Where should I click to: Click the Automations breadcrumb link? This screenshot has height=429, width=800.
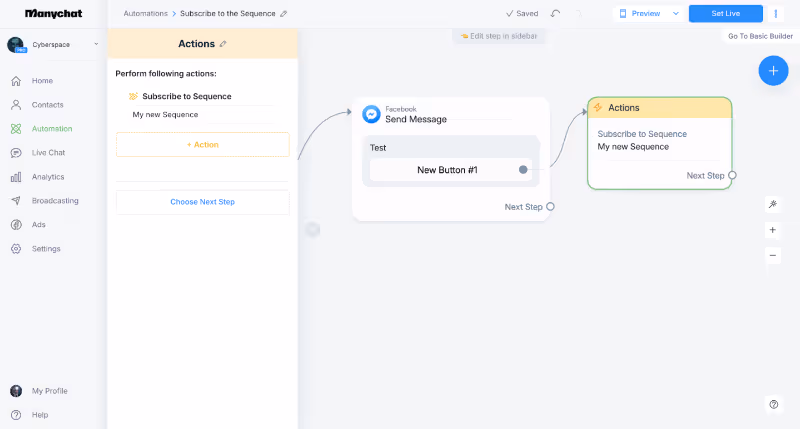click(x=145, y=14)
